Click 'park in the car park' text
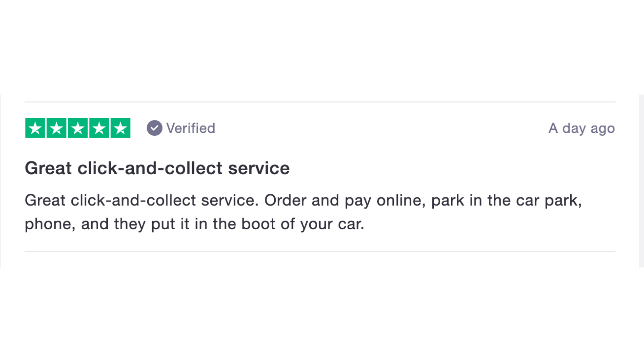 [504, 200]
